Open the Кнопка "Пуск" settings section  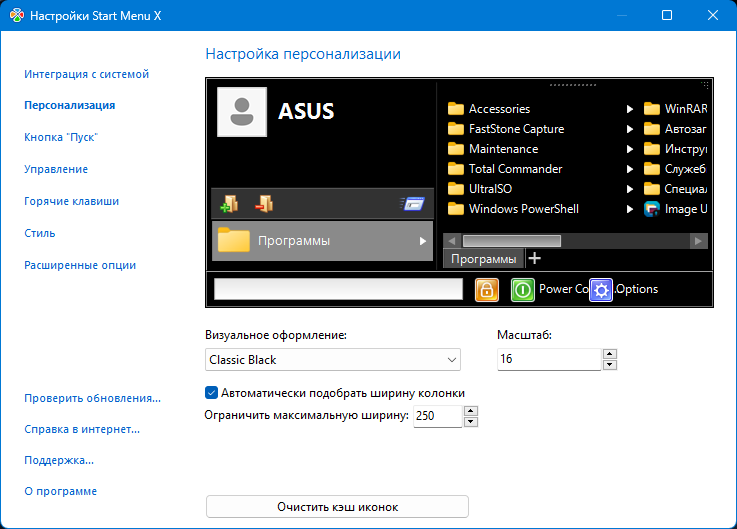tap(61, 137)
